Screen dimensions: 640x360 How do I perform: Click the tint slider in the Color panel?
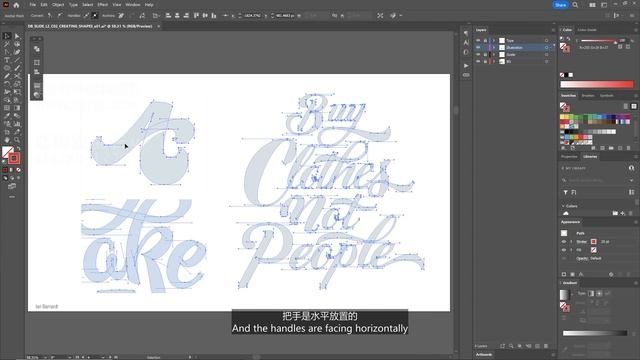(599, 41)
